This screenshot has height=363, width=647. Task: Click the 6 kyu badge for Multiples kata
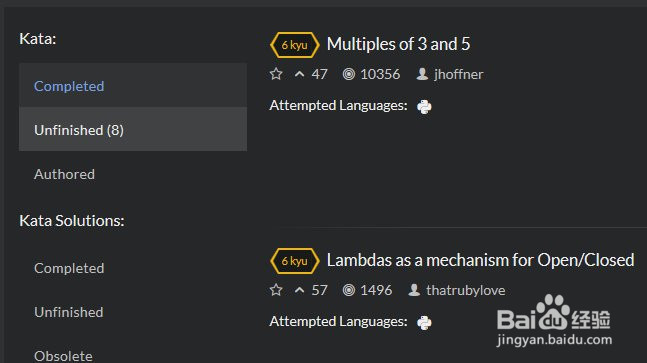click(295, 45)
